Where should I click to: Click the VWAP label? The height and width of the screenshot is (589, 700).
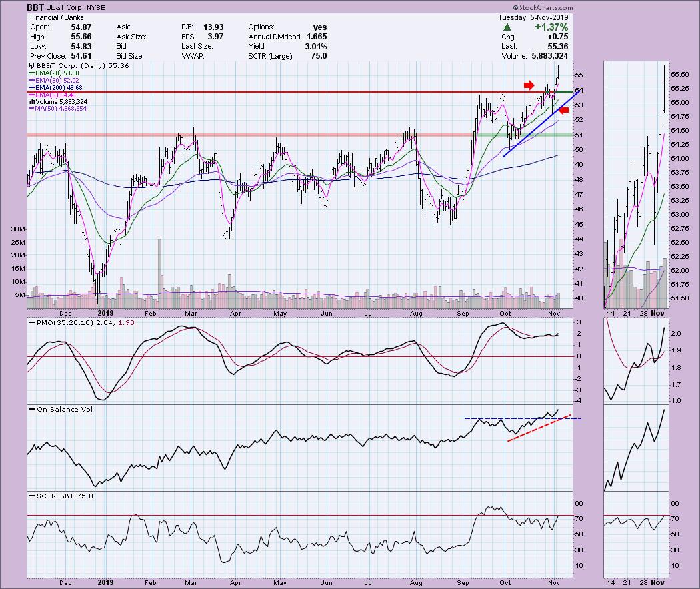tap(193, 56)
